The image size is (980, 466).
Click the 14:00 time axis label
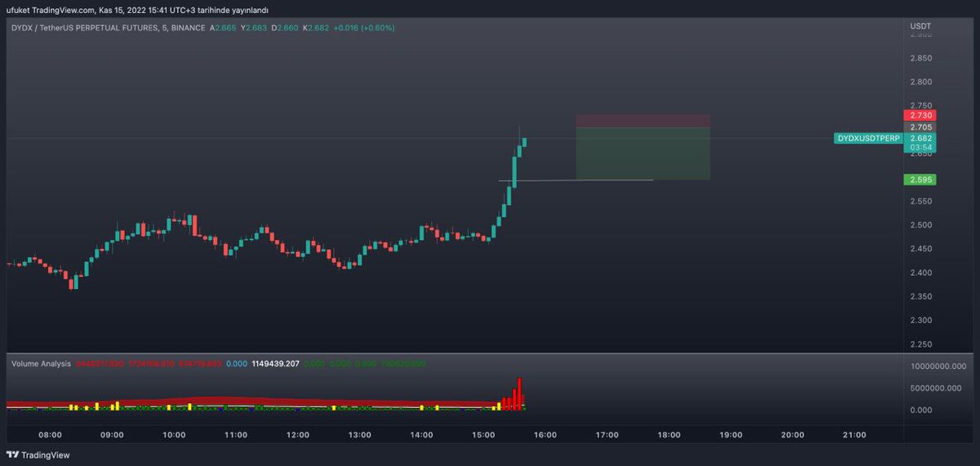[x=421, y=435]
